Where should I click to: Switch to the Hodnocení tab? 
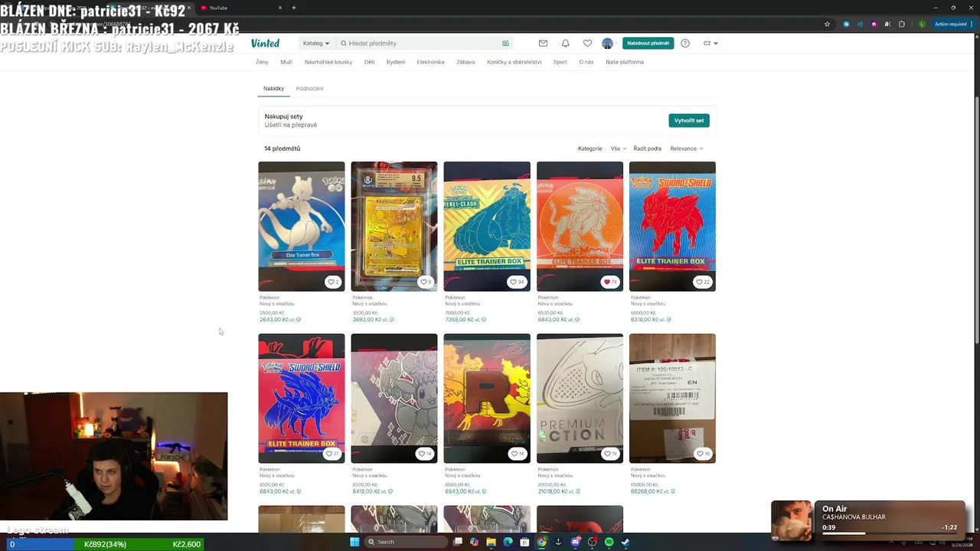309,89
